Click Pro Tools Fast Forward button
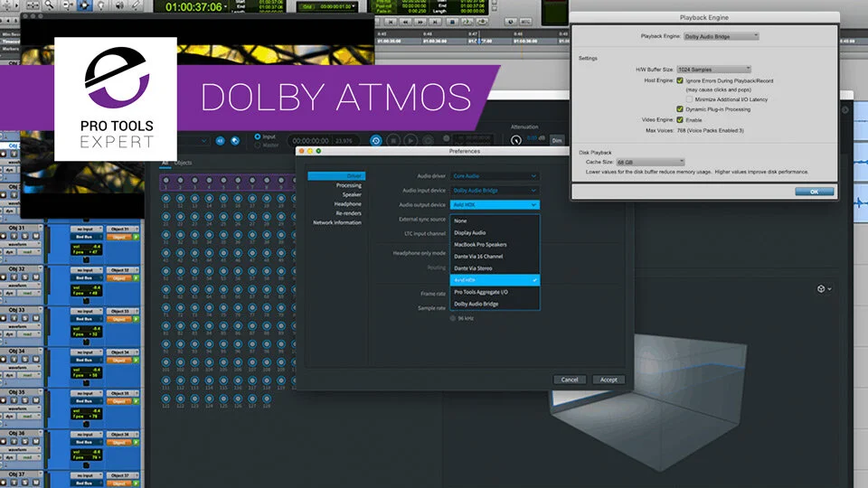The height and width of the screenshot is (488, 868). coord(420,22)
